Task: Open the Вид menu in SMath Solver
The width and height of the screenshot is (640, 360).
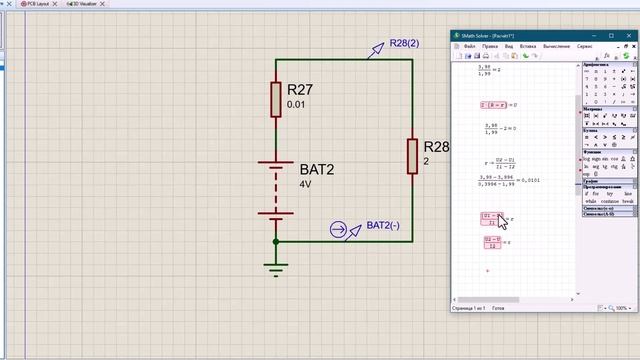Action: (x=509, y=47)
